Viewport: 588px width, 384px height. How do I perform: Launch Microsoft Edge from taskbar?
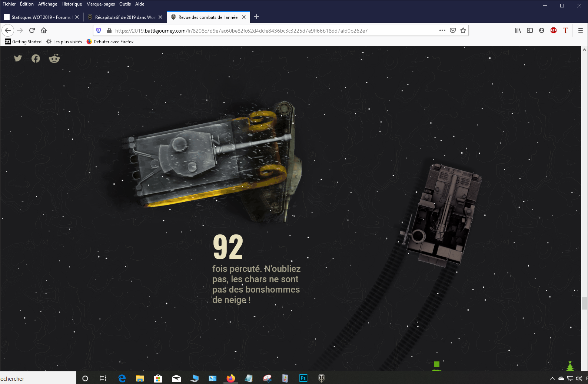122,378
